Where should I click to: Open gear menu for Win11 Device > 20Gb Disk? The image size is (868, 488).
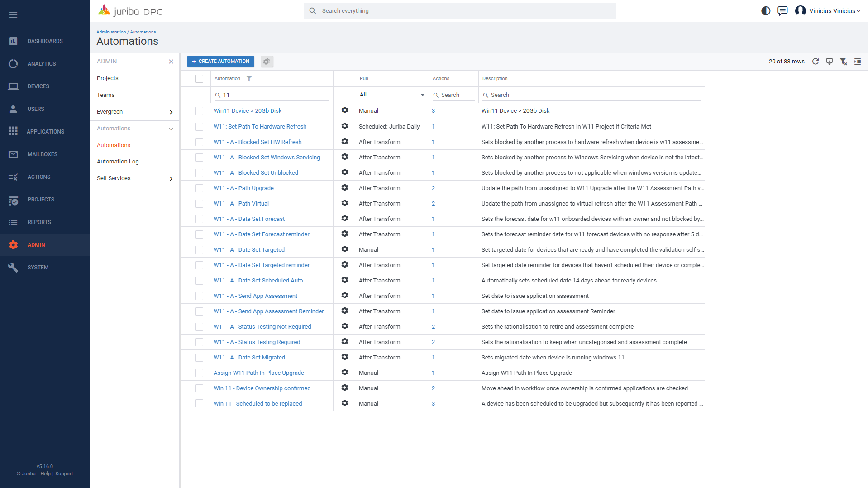pyautogui.click(x=344, y=110)
